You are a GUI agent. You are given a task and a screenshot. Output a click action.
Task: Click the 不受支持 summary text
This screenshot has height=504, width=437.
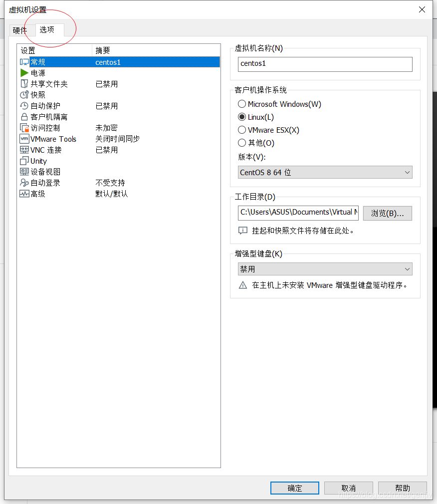click(x=110, y=183)
